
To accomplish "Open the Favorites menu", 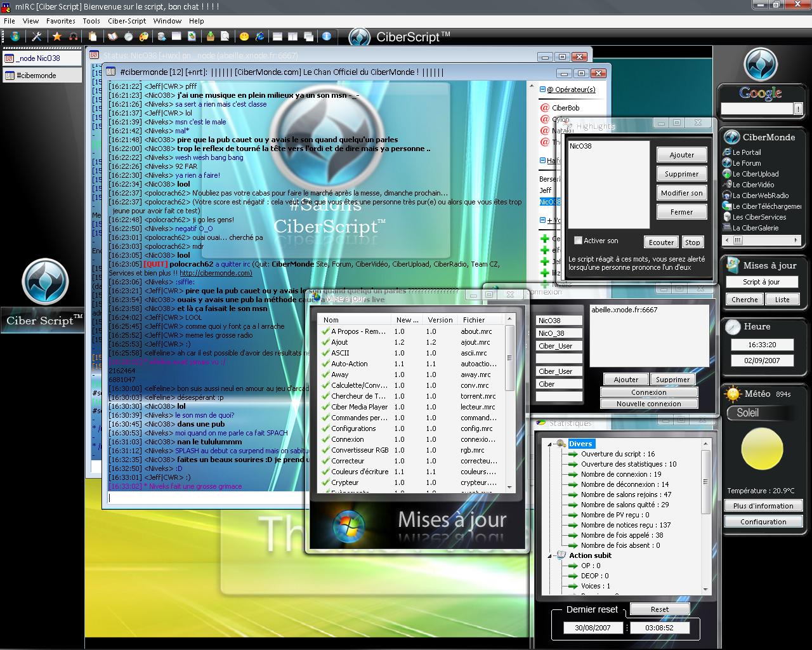I will [x=60, y=21].
